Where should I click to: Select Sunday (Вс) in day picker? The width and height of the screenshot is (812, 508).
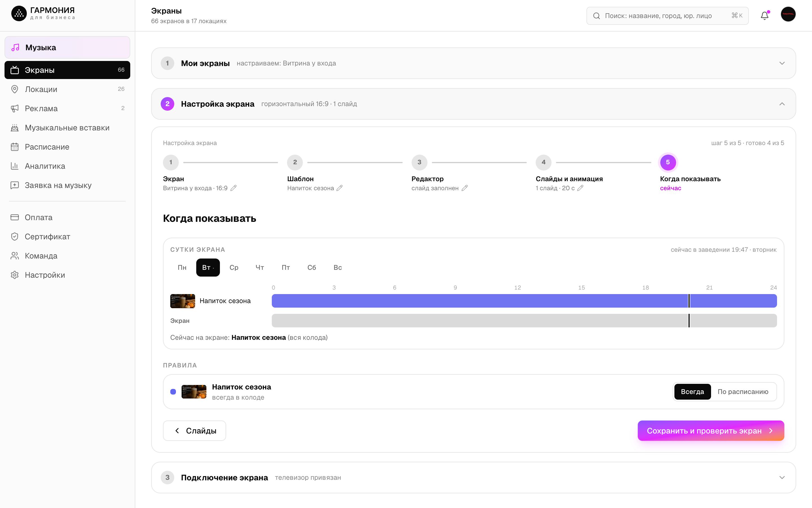[337, 268]
